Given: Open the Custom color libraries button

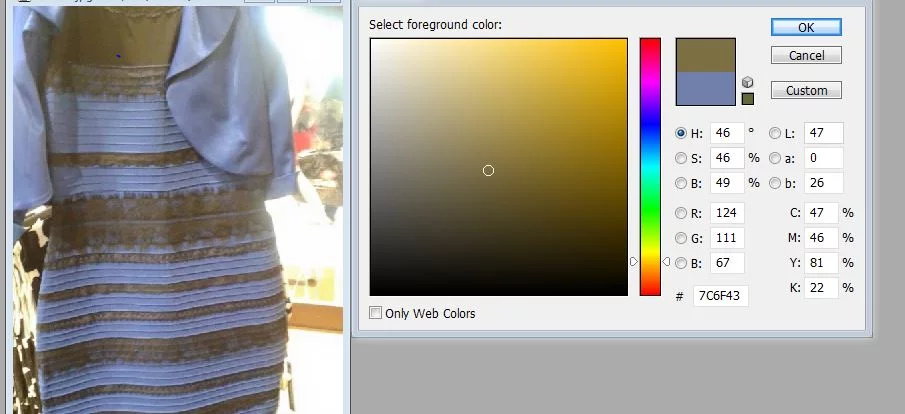Looking at the screenshot, I should click(x=806, y=90).
